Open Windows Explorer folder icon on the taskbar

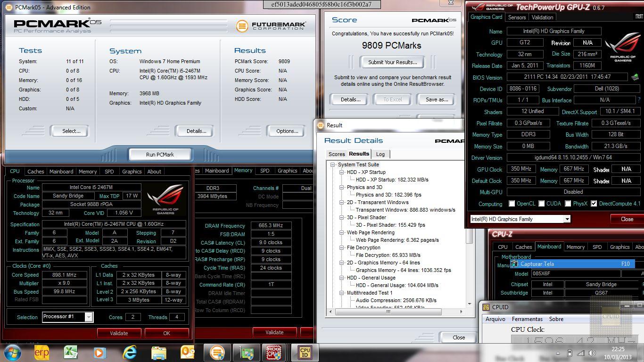158,353
